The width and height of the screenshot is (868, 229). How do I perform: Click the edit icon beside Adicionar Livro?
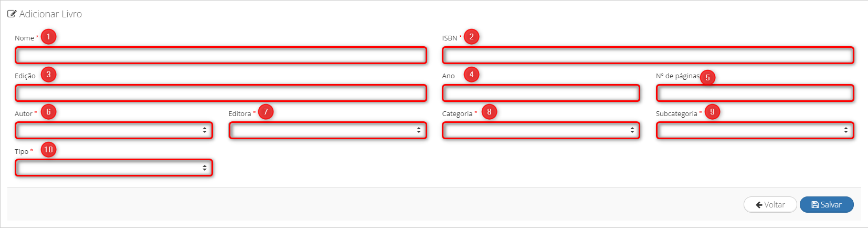point(12,14)
